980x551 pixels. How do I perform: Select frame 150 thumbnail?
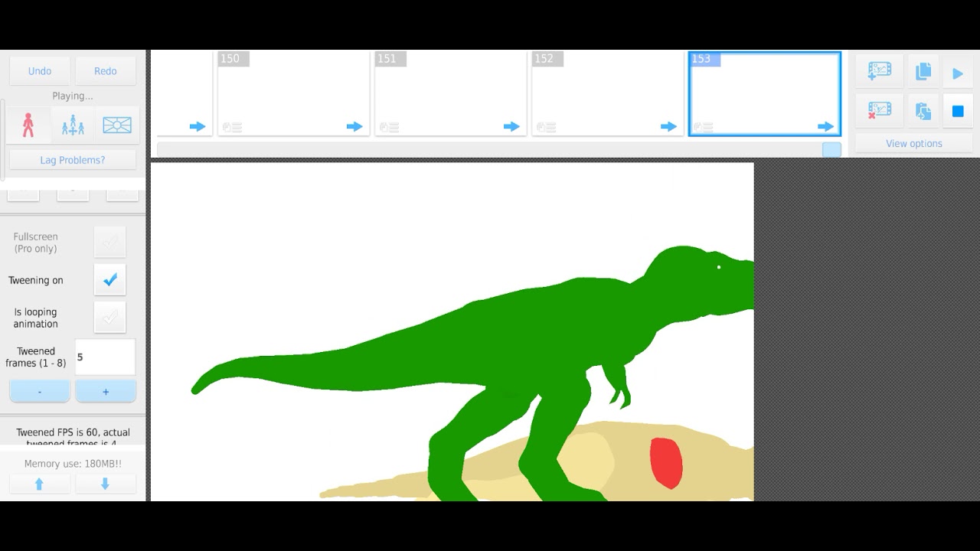pos(294,93)
